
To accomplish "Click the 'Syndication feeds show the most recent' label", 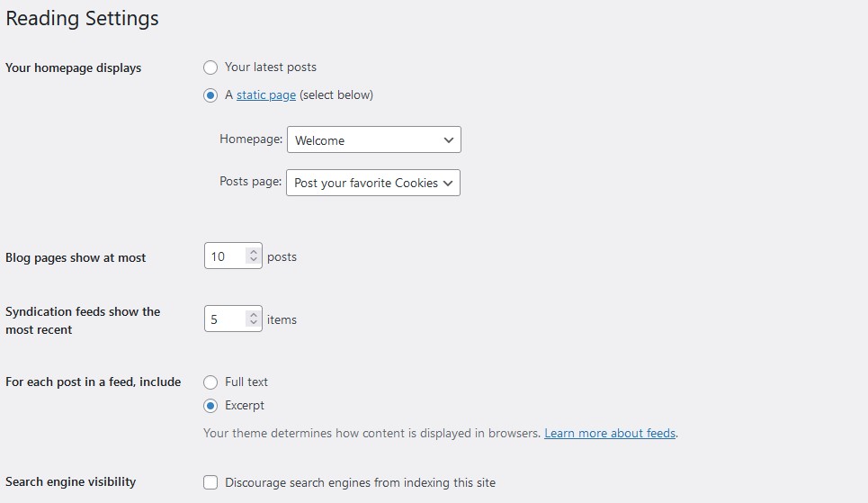I will 83,320.
